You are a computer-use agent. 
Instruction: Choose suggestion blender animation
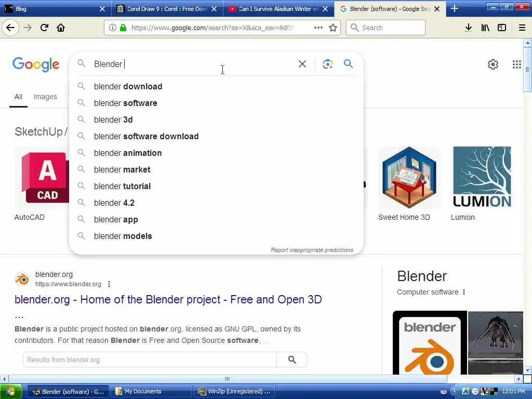216,153
